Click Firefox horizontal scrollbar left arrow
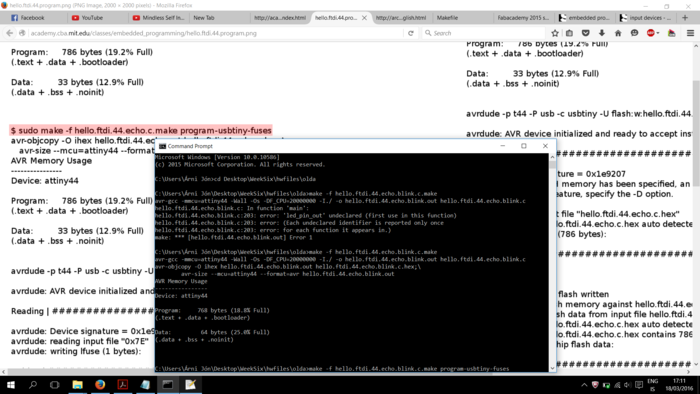 pyautogui.click(x=4, y=371)
